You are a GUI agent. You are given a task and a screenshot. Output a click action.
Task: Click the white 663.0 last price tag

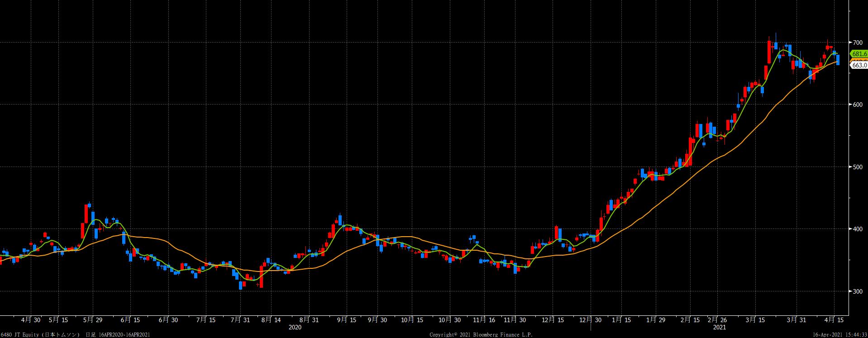click(x=858, y=65)
